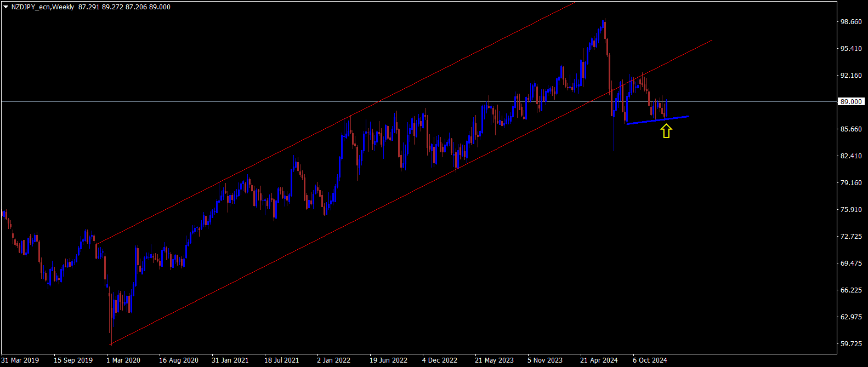Click the 85.660 price scale label
This screenshot has width=868, height=367.
pos(852,129)
